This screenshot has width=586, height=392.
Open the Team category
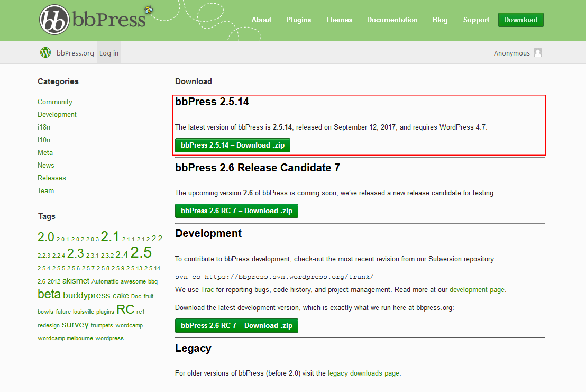click(x=45, y=190)
